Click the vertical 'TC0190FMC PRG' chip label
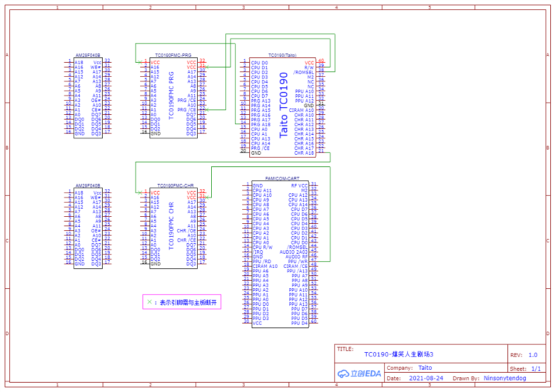Image resolution: width=555 pixels, height=392 pixels. [x=171, y=96]
